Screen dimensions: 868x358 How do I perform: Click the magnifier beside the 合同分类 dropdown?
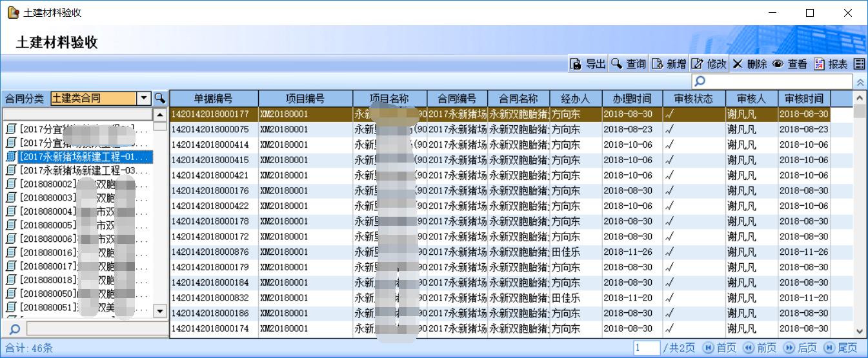point(159,99)
